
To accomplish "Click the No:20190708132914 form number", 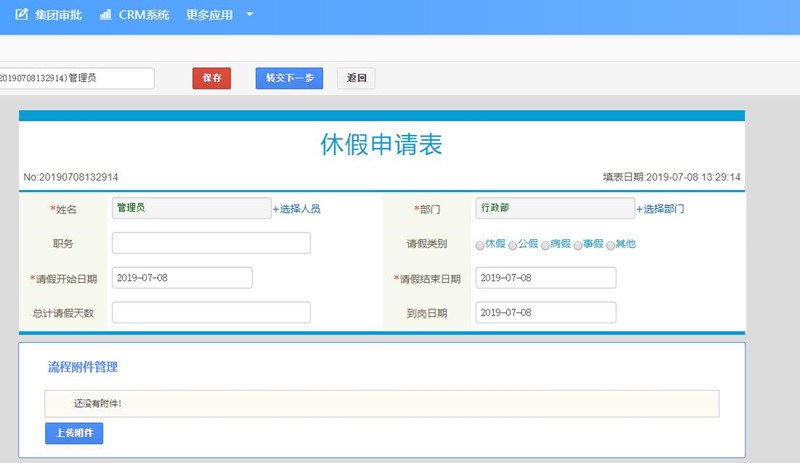I will point(71,177).
